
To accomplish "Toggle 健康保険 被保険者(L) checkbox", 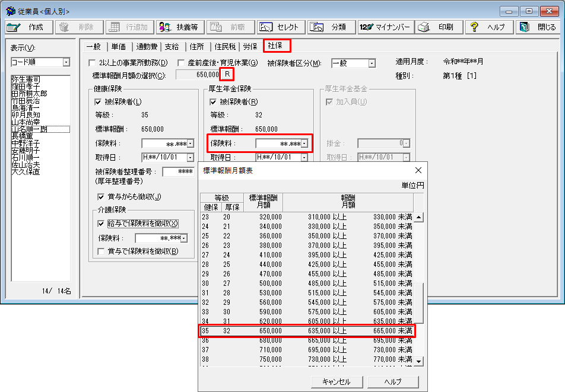I will coord(99,102).
